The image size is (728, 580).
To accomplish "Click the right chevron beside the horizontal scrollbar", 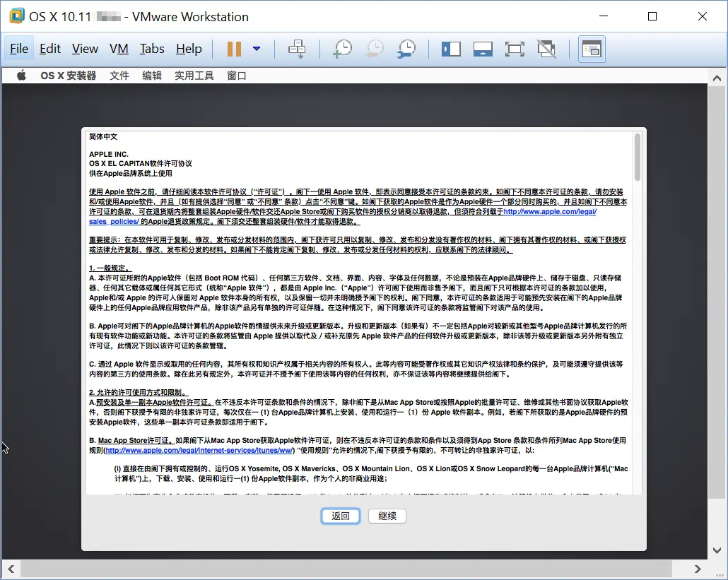I will tap(697, 569).
